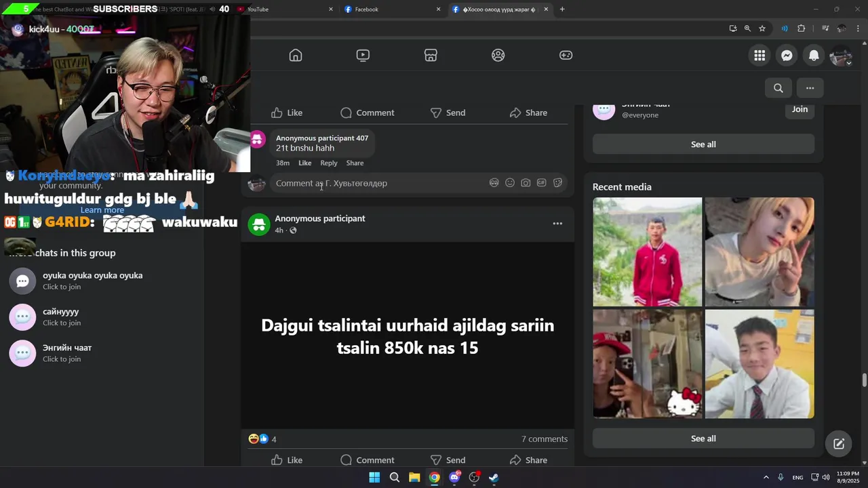This screenshot has height=488, width=868.
Task: Click Anonymous participant post author name
Action: tap(320, 218)
